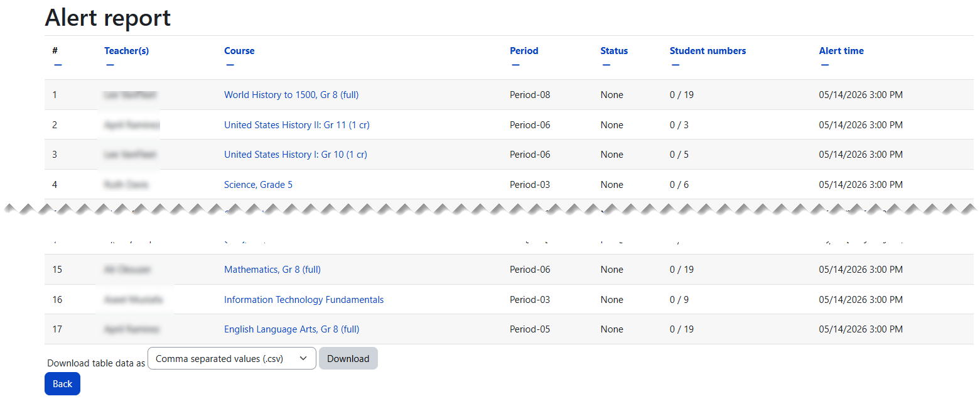
Task: Select alert time in Mathematics, Gr 8 row
Action: point(861,270)
